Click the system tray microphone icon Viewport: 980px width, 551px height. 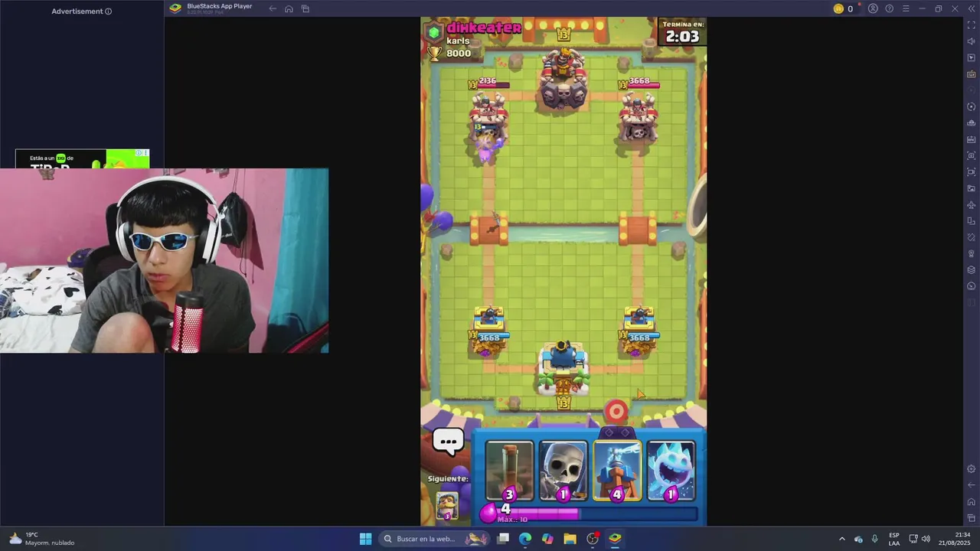pos(874,539)
